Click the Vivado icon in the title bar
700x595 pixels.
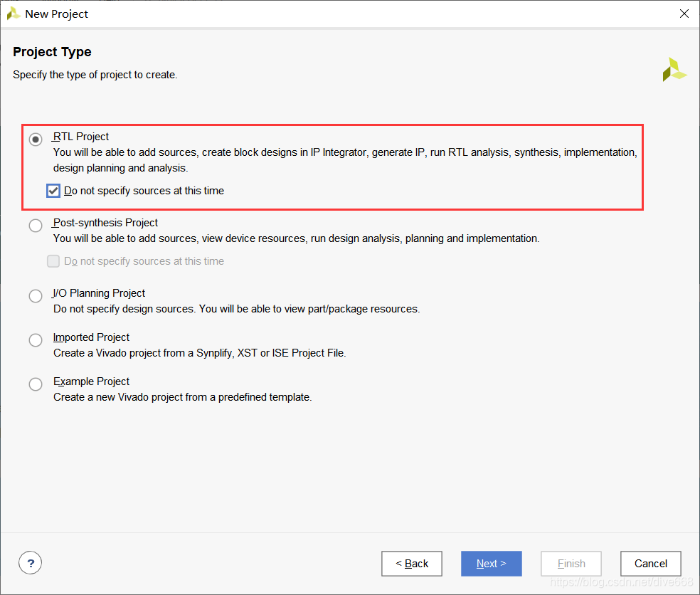(x=14, y=14)
